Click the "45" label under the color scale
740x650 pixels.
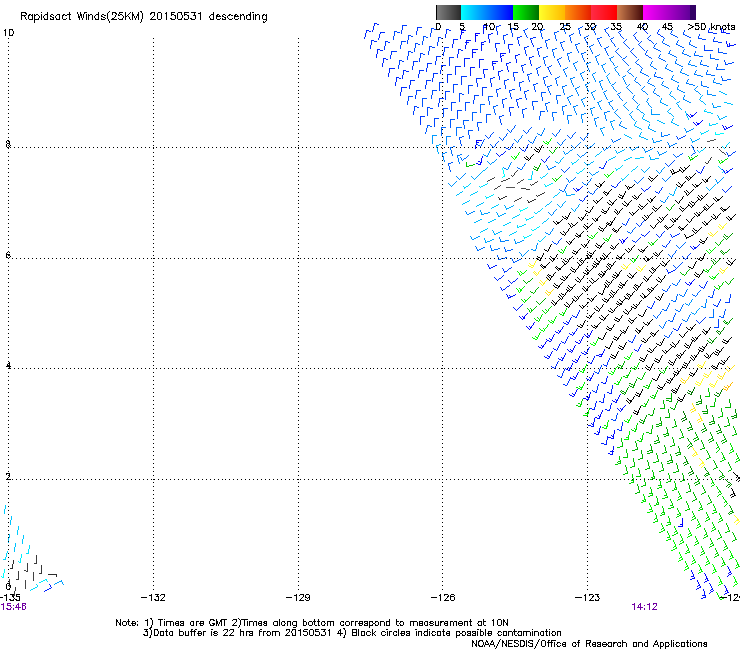667,27
